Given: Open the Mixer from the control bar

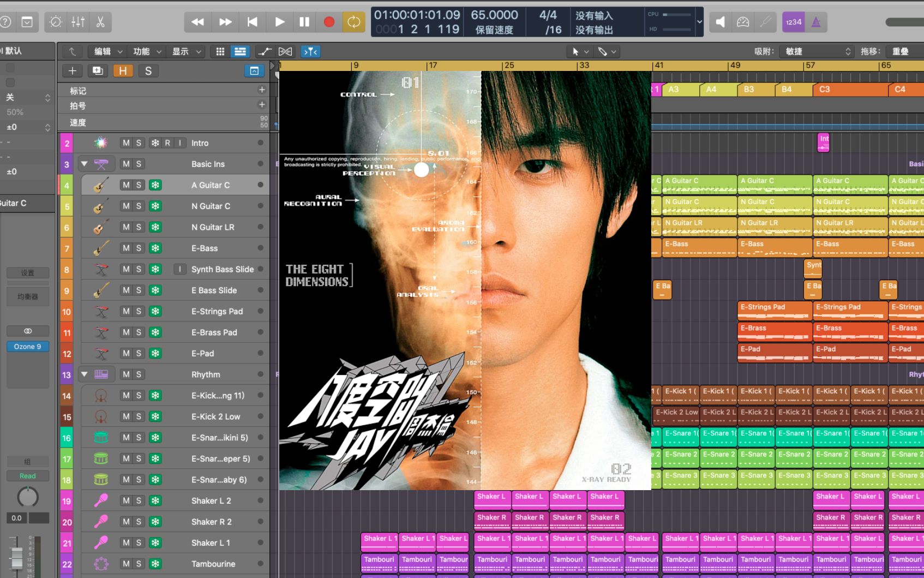Looking at the screenshot, I should [78, 22].
